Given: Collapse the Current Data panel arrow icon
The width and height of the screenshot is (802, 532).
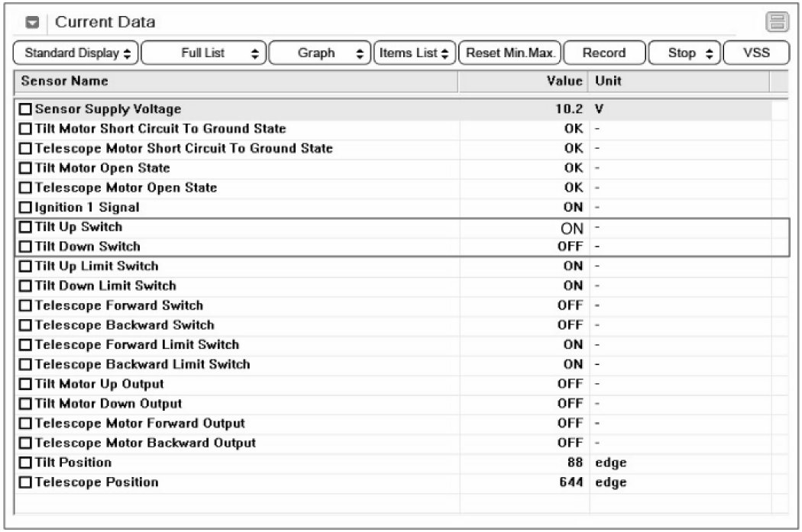Looking at the screenshot, I should coord(32,23).
